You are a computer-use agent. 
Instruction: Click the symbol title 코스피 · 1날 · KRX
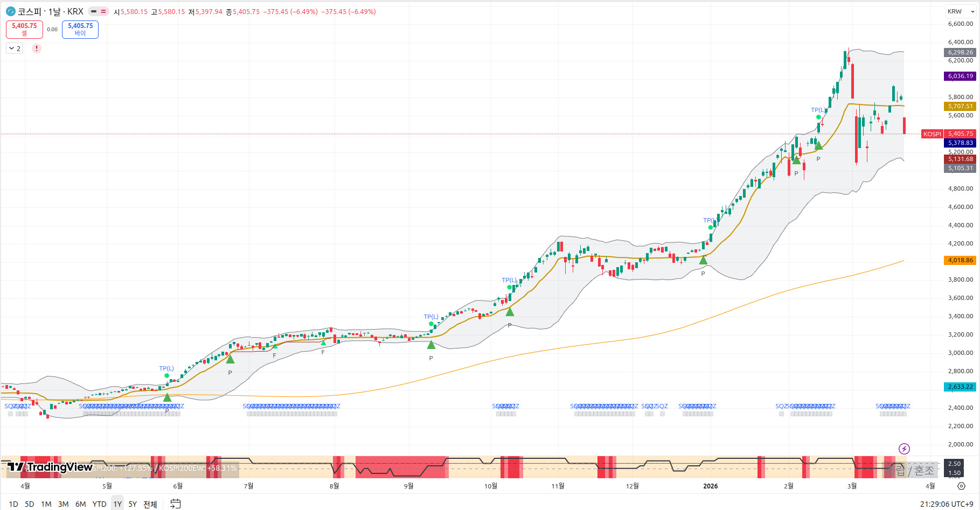pyautogui.click(x=51, y=11)
